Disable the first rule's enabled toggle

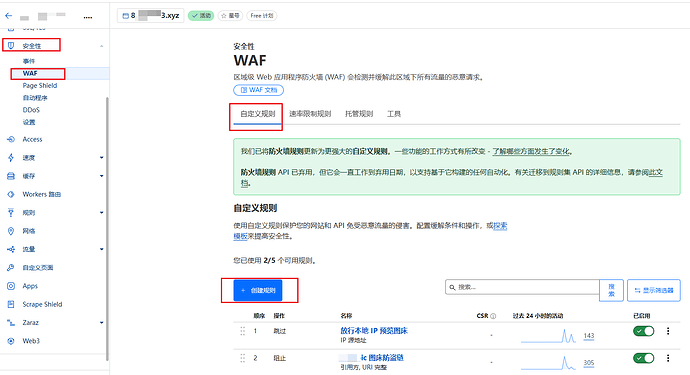click(x=643, y=331)
